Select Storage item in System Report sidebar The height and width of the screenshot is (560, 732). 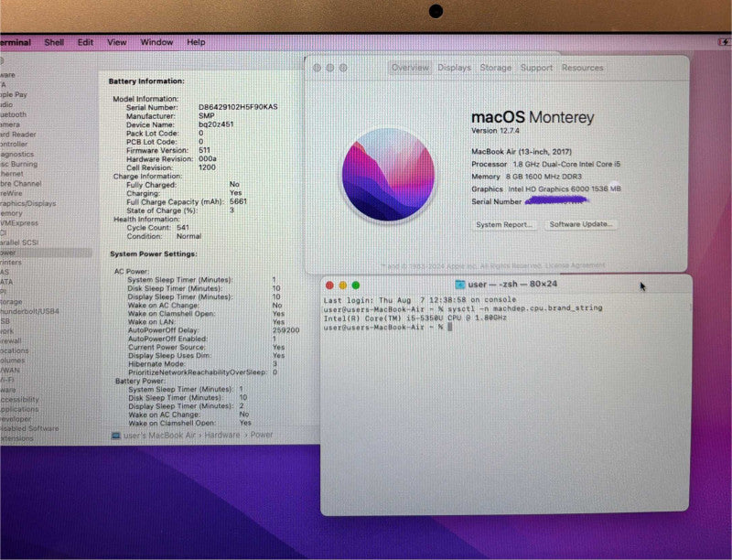click(x=11, y=302)
